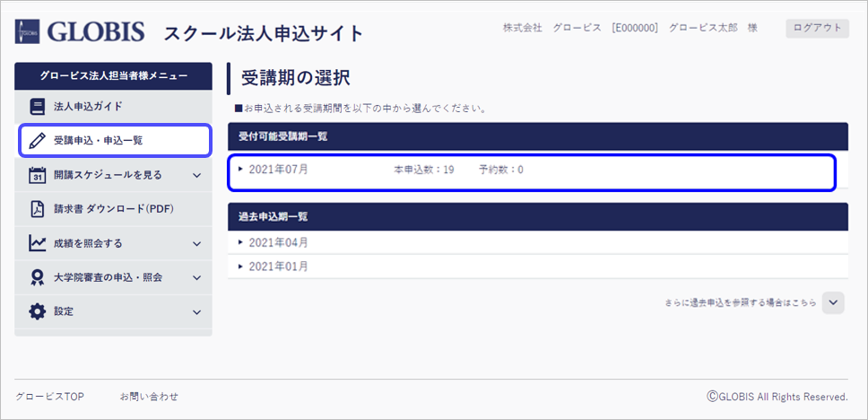This screenshot has height=420, width=868.
Task: Click the 予約数：0 value
Action: click(x=501, y=171)
